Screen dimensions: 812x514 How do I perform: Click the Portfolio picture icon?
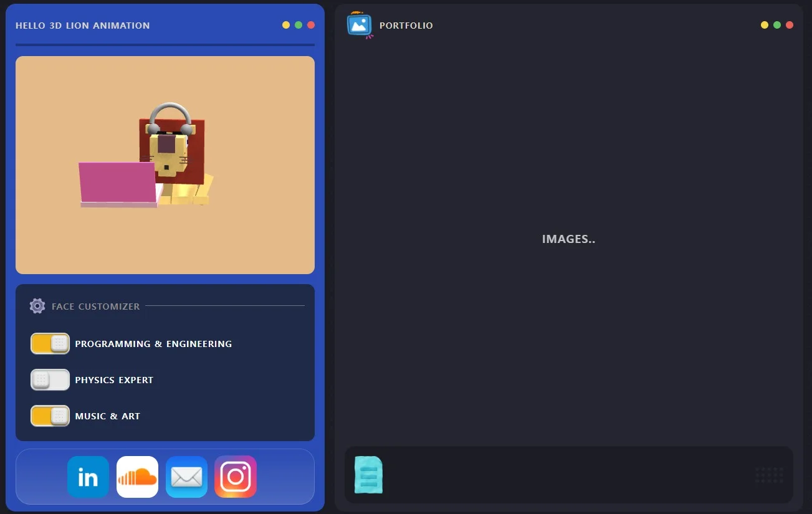[360, 25]
